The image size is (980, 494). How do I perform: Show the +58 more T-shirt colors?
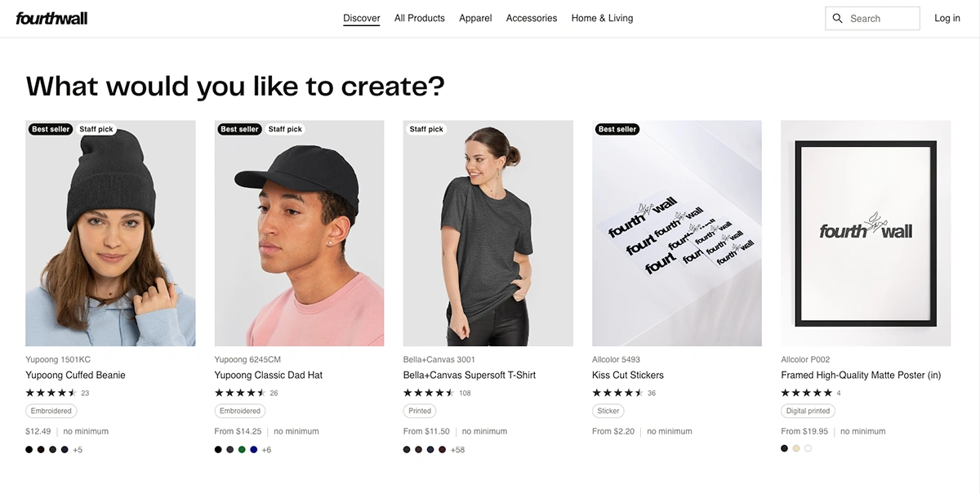[457, 450]
